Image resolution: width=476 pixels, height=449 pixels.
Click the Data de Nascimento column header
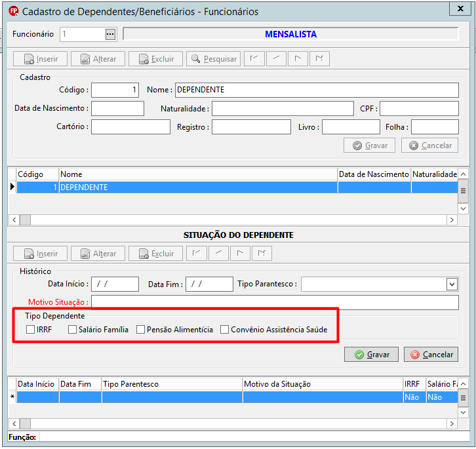pyautogui.click(x=374, y=174)
